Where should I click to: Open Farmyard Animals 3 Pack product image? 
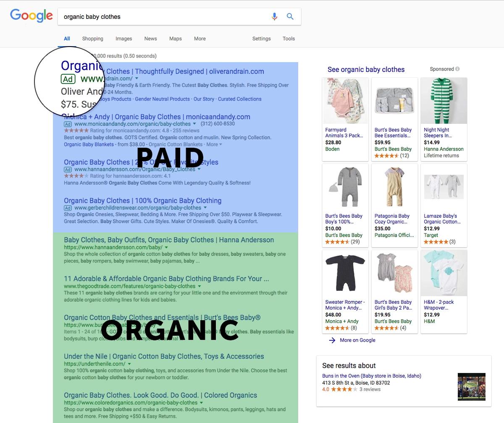click(345, 101)
